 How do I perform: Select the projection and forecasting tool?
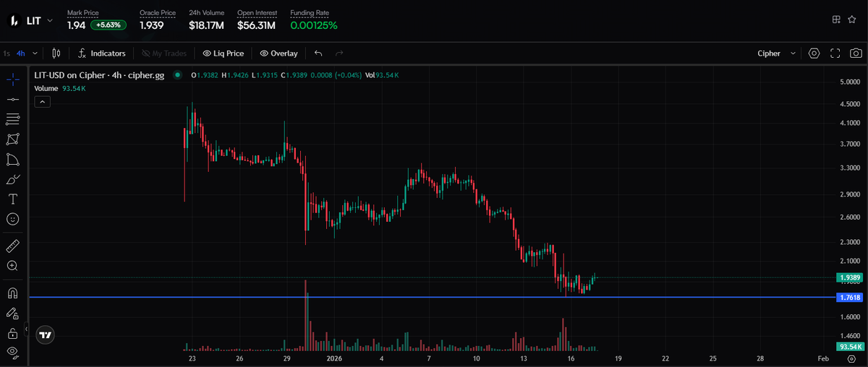12,159
